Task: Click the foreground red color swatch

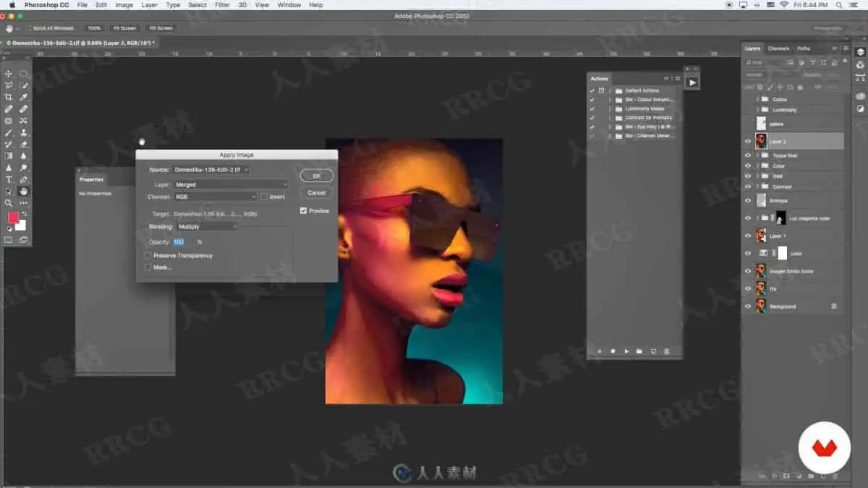Action: pyautogui.click(x=13, y=218)
